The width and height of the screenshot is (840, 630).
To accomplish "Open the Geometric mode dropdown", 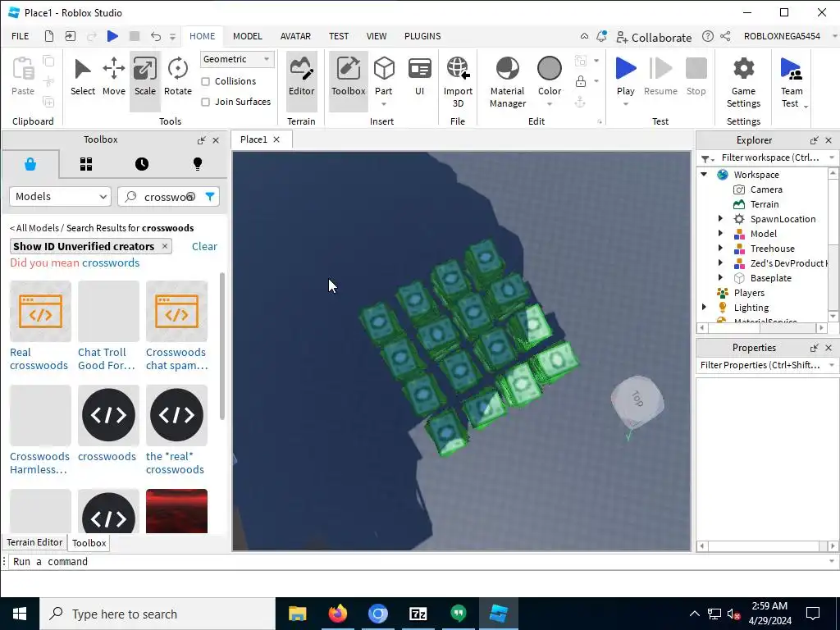I will (237, 59).
